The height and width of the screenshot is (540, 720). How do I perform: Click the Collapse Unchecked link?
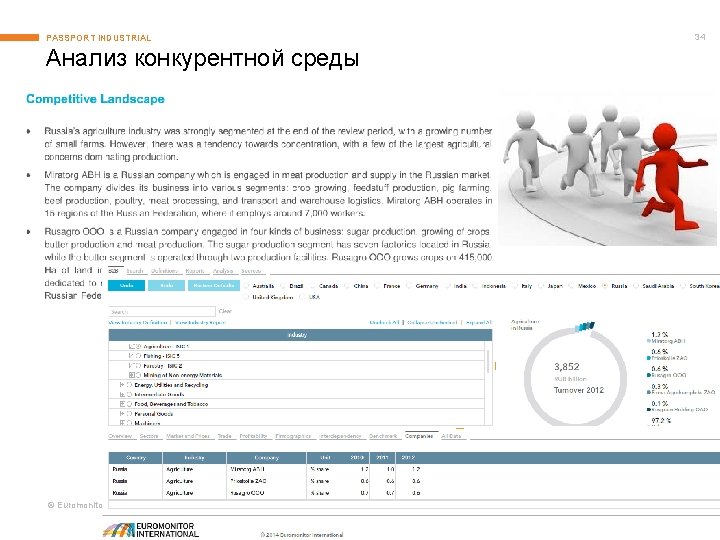pyautogui.click(x=432, y=322)
